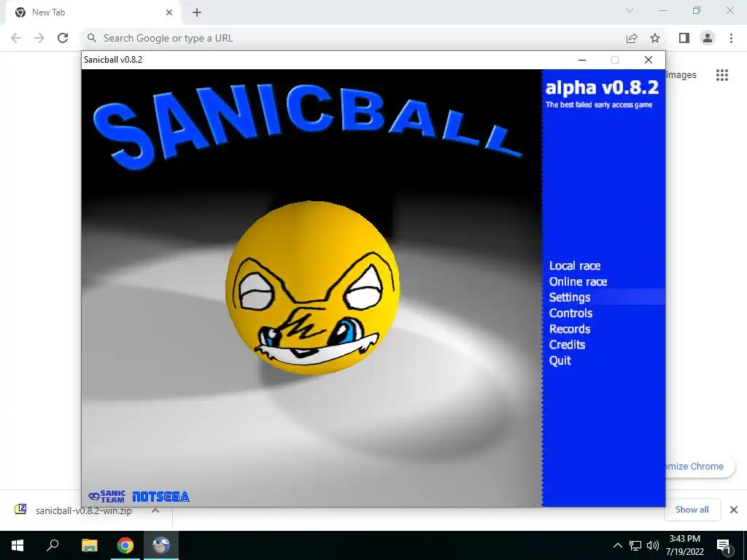Image resolution: width=747 pixels, height=560 pixels.
Task: Click the Sanic Team logo
Action: coord(107,496)
